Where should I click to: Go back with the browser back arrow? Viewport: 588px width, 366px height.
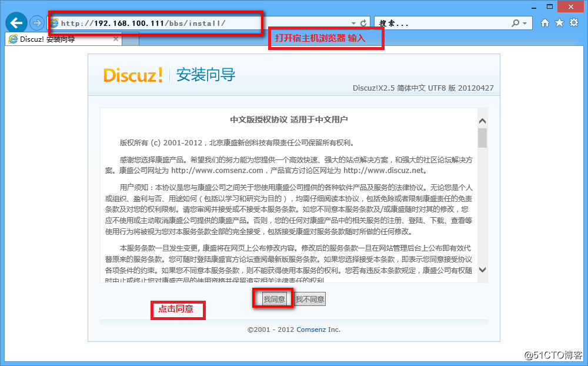pyautogui.click(x=16, y=23)
